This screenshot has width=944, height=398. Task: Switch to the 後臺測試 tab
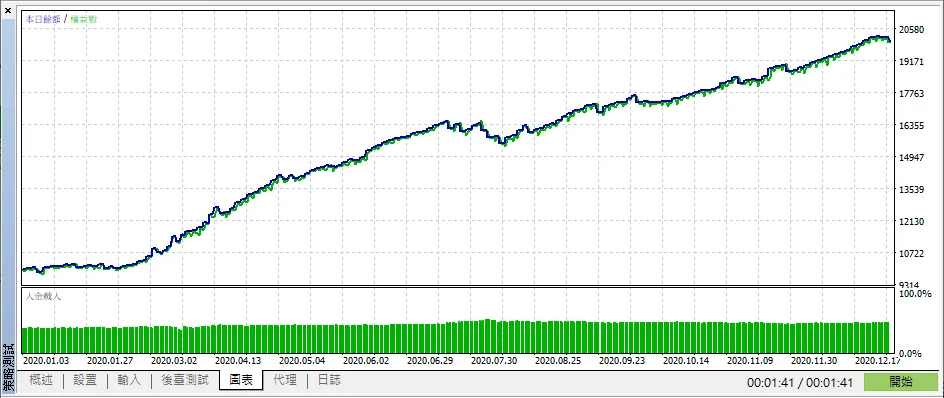(x=185, y=381)
